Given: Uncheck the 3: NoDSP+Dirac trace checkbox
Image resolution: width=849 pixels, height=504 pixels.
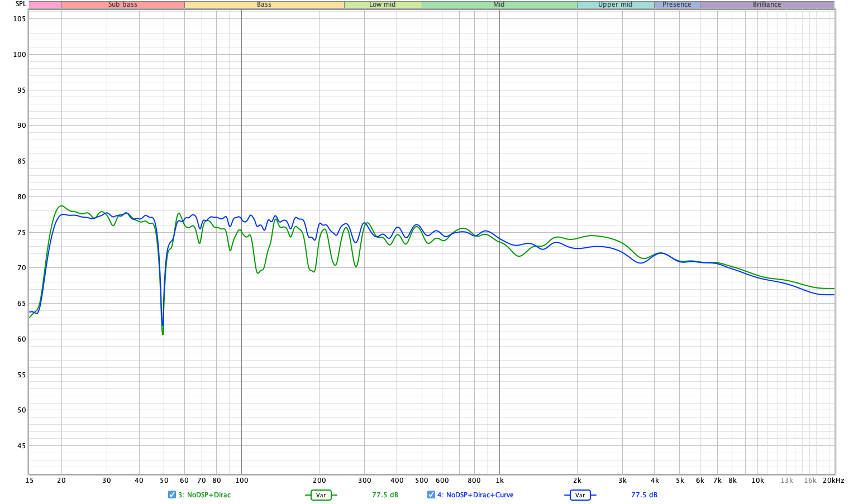Looking at the screenshot, I should click(172, 495).
